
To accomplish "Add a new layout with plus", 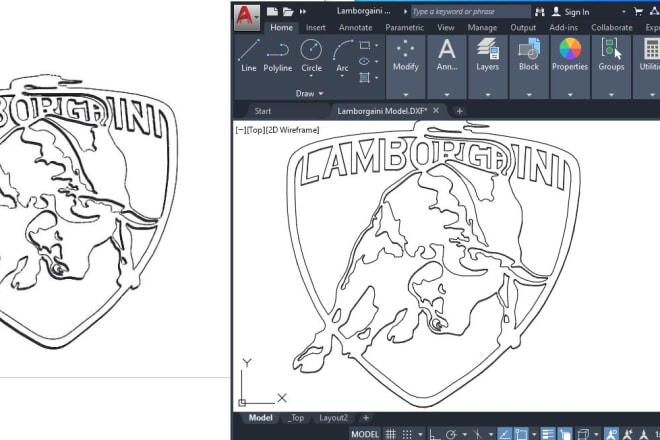I will point(366,418).
